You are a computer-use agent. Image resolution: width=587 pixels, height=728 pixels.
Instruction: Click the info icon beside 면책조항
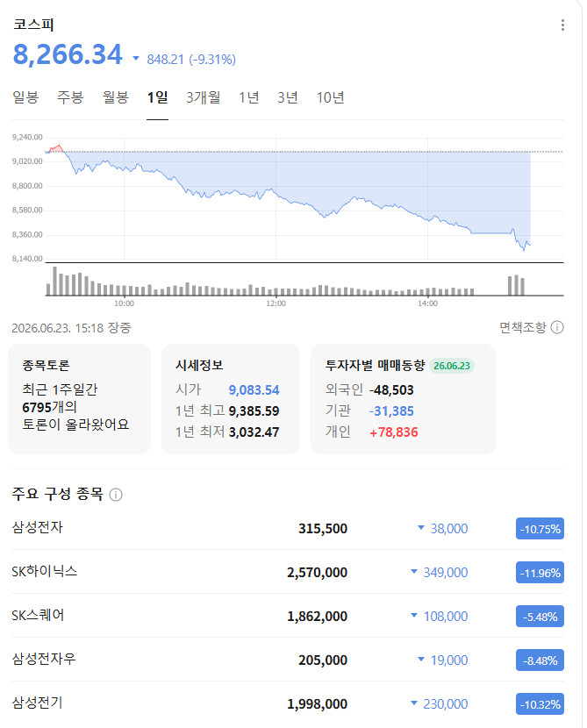(557, 327)
